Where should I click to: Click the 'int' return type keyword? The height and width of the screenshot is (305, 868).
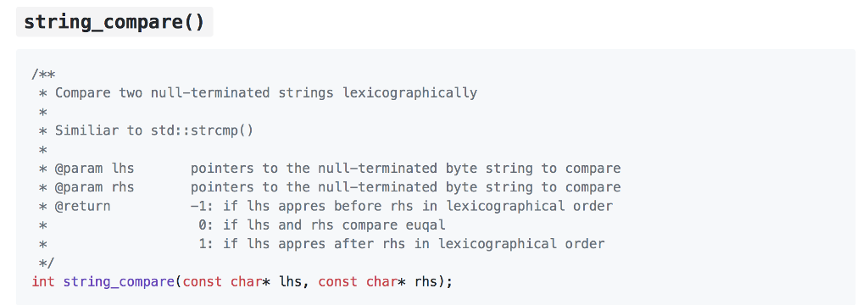coord(44,282)
